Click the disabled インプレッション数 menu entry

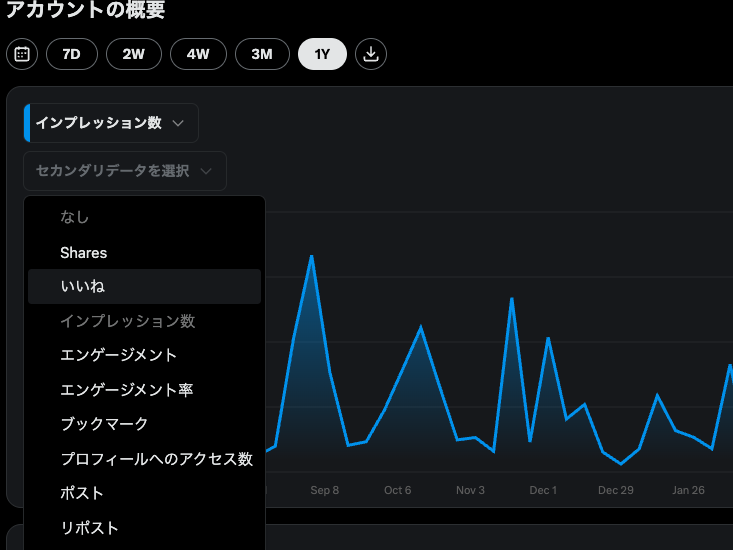(x=144, y=321)
